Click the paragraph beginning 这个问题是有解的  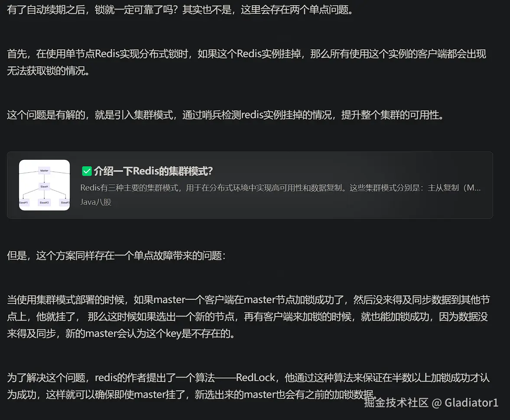pyautogui.click(x=226, y=115)
